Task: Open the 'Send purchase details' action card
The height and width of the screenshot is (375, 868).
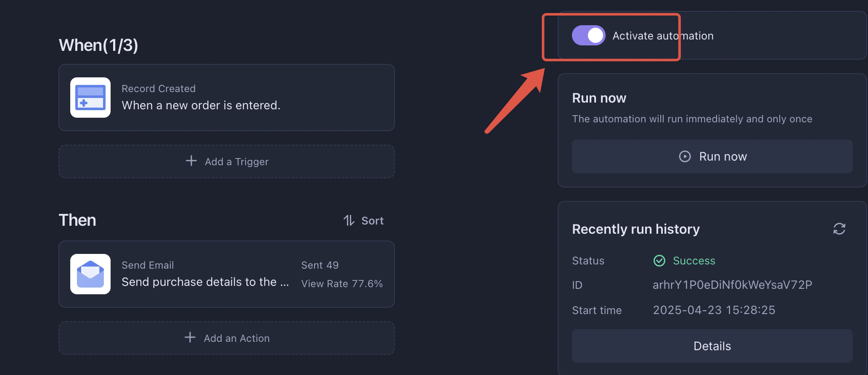Action: click(227, 274)
